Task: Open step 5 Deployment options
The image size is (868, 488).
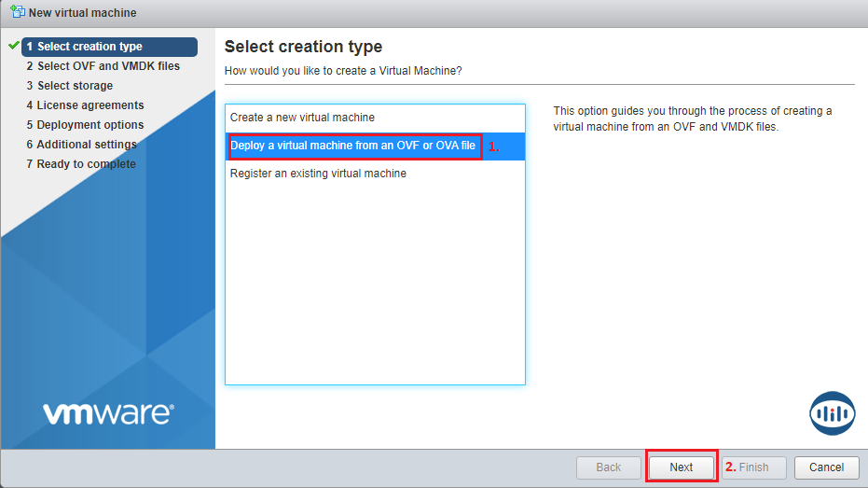Action: 85,125
